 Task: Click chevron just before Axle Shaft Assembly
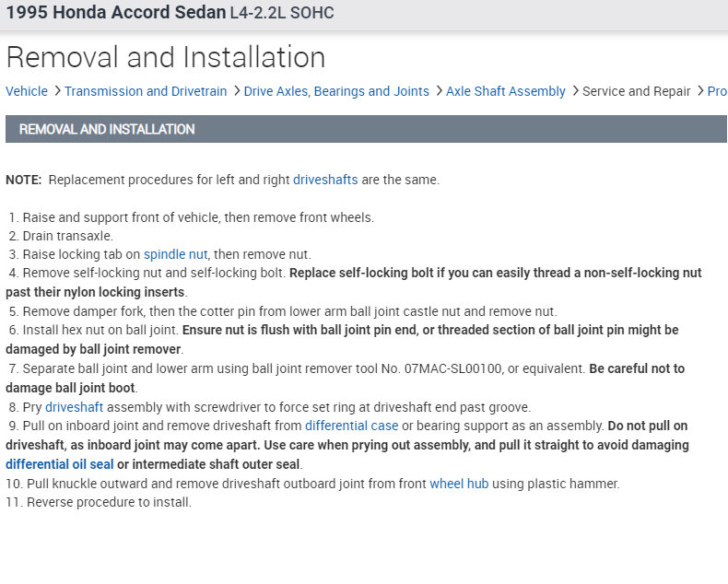coord(438,91)
